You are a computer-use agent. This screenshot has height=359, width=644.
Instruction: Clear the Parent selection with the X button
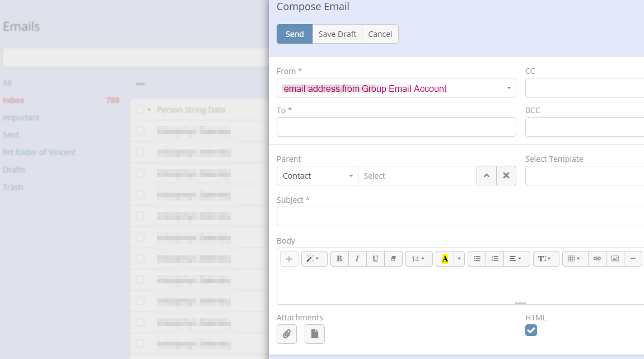506,176
